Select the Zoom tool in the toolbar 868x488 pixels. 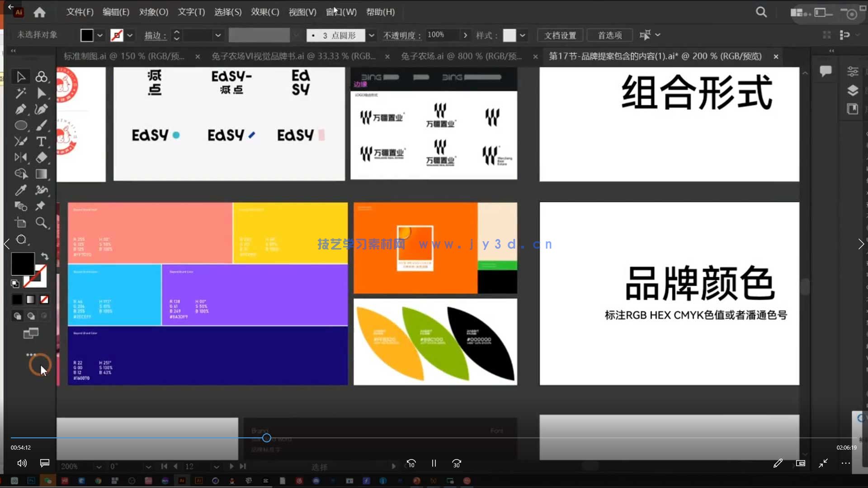point(41,223)
